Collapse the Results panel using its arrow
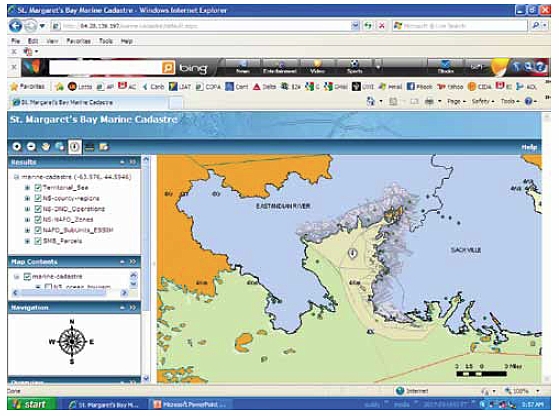Screen dimensions: 559x416 pos(122,162)
